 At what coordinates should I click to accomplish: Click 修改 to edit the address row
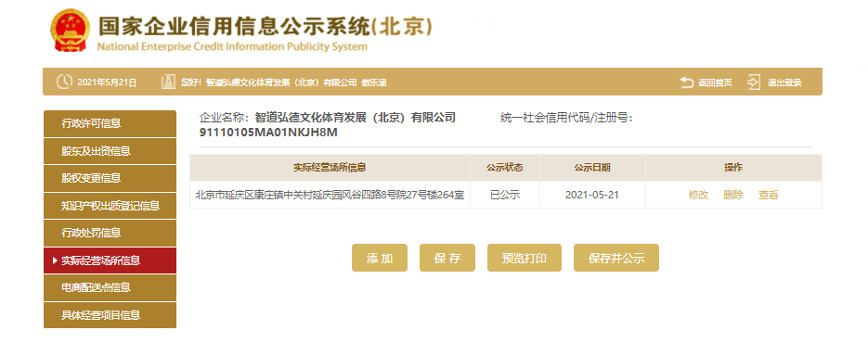[x=699, y=195]
